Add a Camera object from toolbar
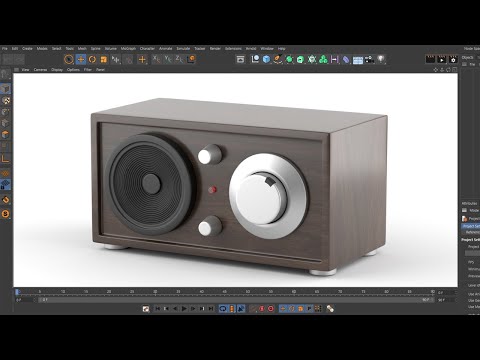The image size is (480, 360). 369,60
